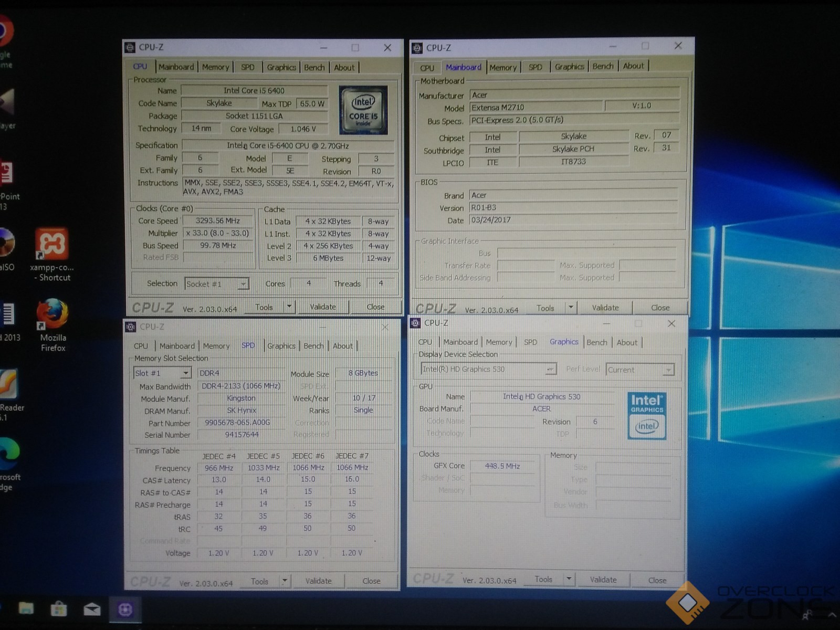
Task: Click the Socket 1151 LGA package value
Action: tap(254, 116)
